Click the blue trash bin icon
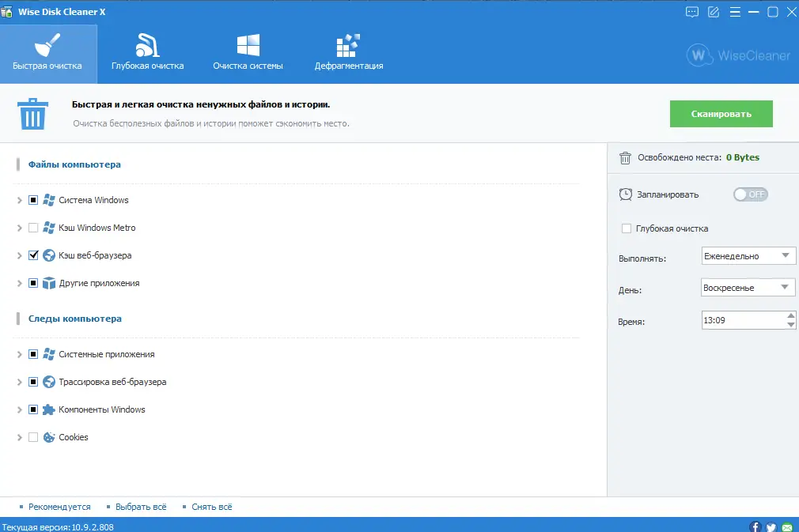 [32, 114]
